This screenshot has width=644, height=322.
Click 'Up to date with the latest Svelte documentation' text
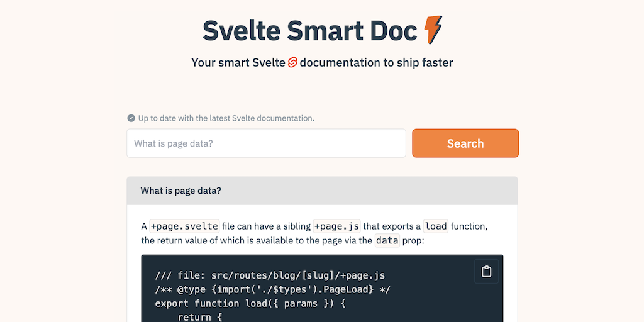coord(226,118)
